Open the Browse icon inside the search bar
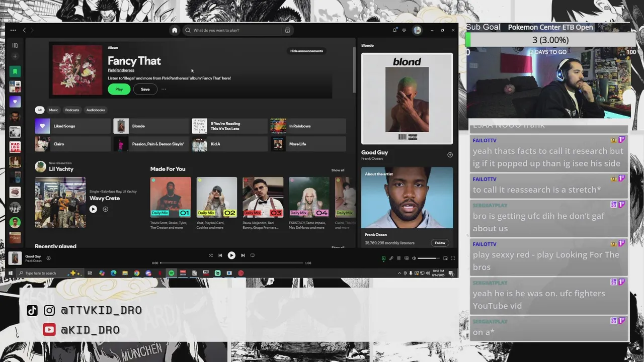644x362 pixels. pyautogui.click(x=287, y=30)
